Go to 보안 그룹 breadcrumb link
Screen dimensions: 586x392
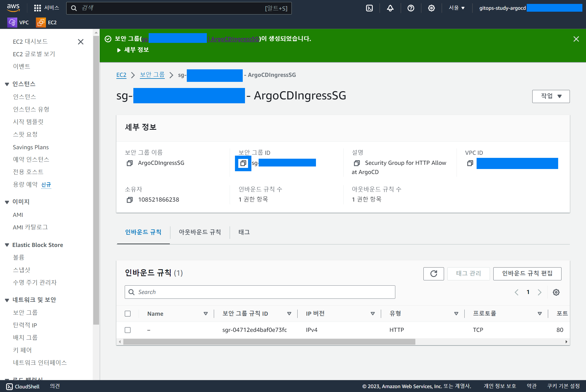point(152,75)
